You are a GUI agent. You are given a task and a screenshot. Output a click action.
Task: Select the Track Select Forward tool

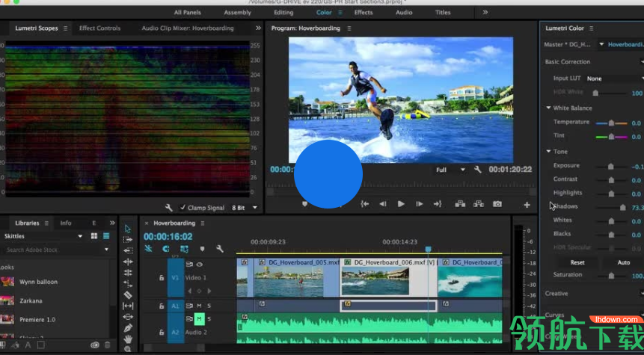pyautogui.click(x=128, y=240)
